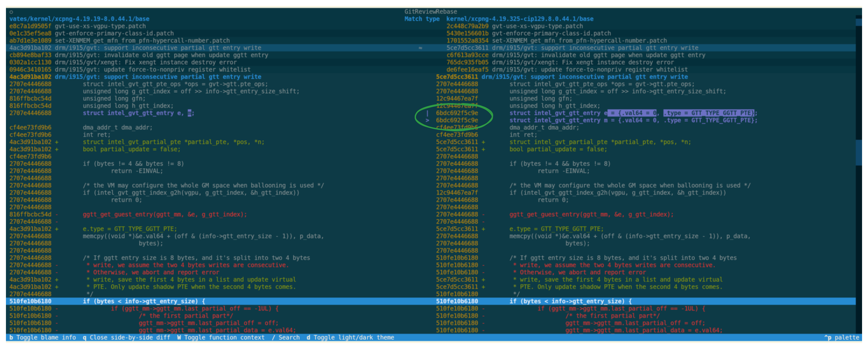Select commit 0946c3410165 update force-to-nonpriv whitelist
Screen dimensions: 868x349
click(130, 70)
